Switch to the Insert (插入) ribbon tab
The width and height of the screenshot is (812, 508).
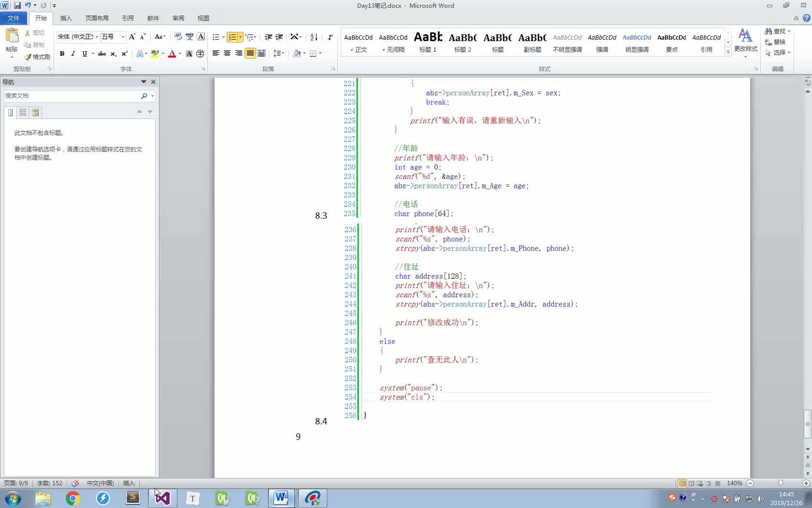point(66,18)
